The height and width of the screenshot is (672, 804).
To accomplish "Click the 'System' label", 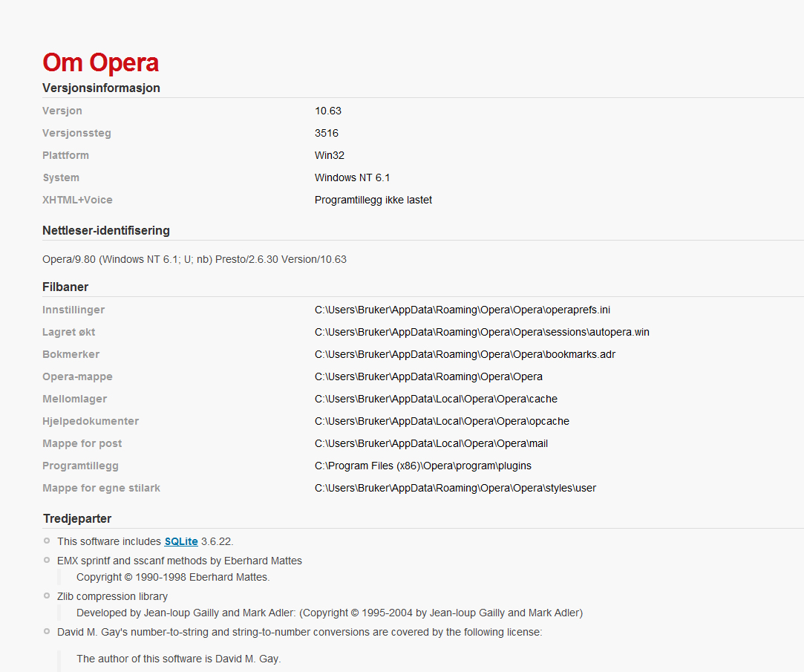I will click(61, 177).
